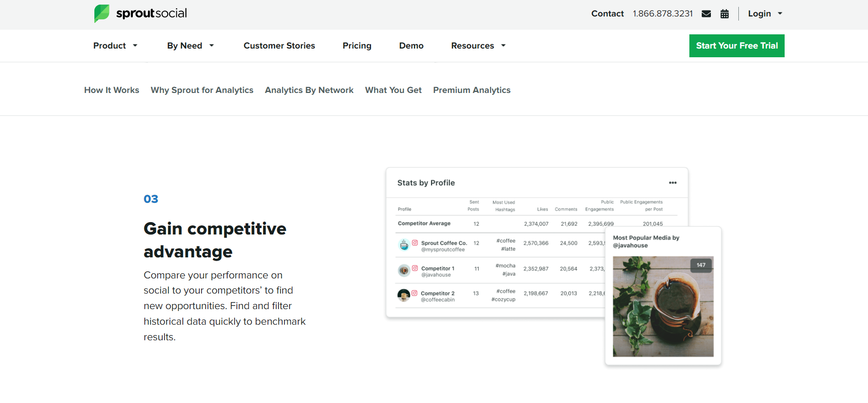Click the Sprout Social leaf logo
The width and height of the screenshot is (868, 403).
pos(102,13)
